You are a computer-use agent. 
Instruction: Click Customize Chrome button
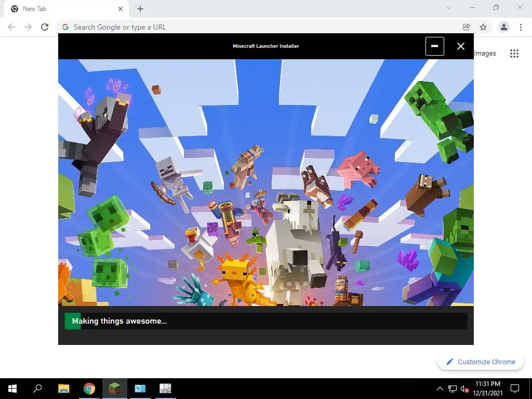(481, 362)
